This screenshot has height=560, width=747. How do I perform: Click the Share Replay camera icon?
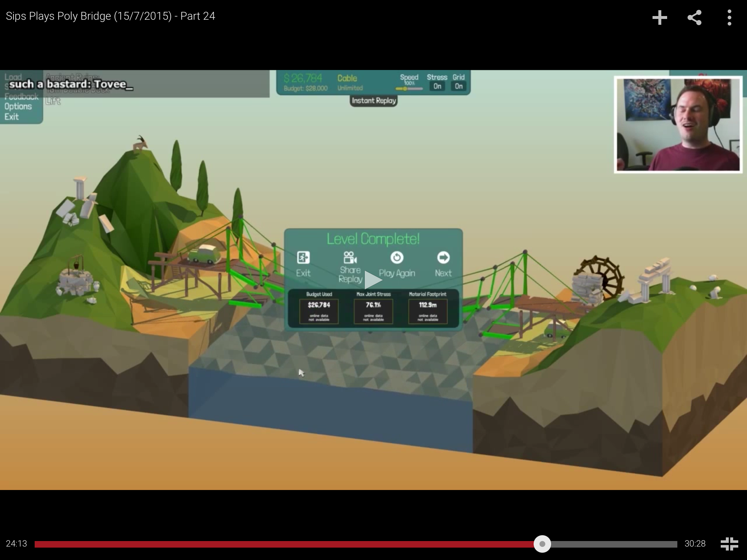pyautogui.click(x=350, y=258)
